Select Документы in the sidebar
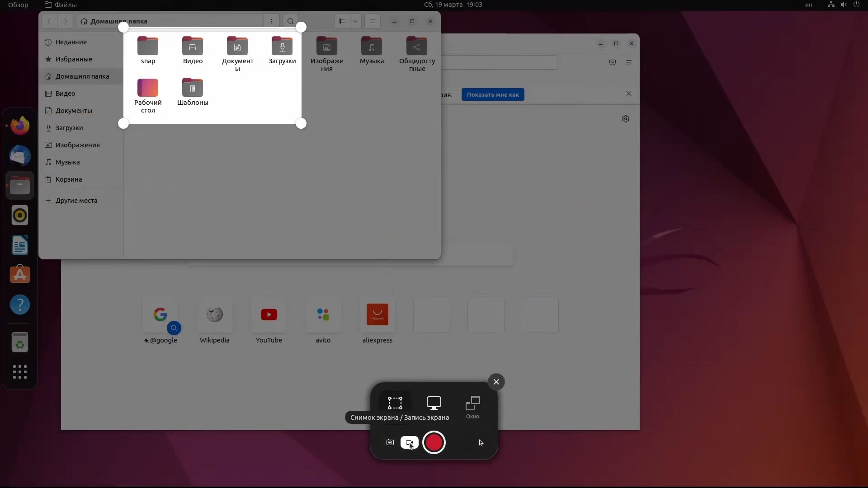Image resolution: width=868 pixels, height=488 pixels. pyautogui.click(x=81, y=111)
